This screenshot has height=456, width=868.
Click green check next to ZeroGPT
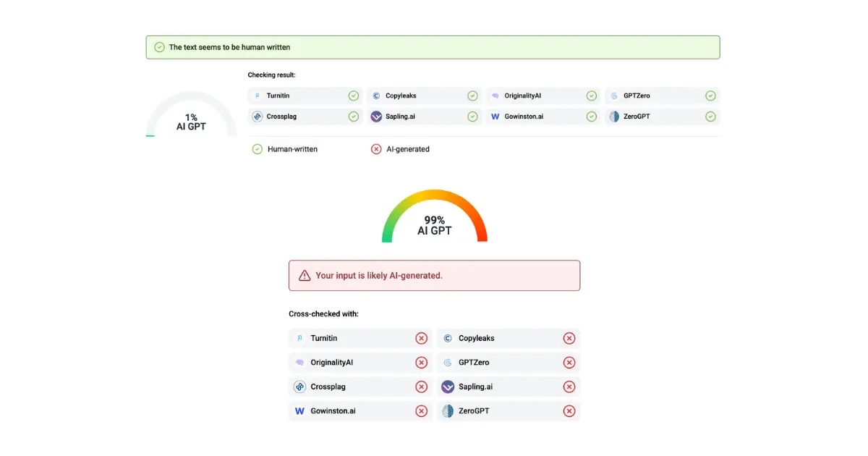[710, 116]
